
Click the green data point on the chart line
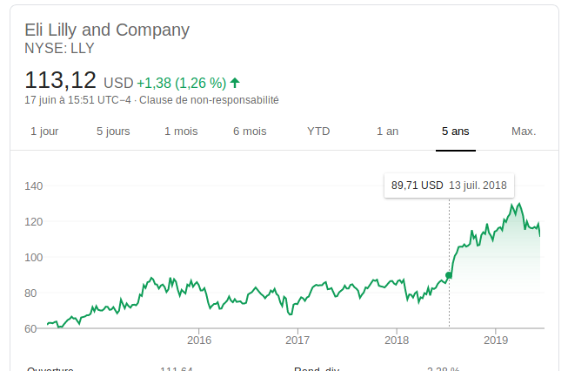pyautogui.click(x=449, y=275)
